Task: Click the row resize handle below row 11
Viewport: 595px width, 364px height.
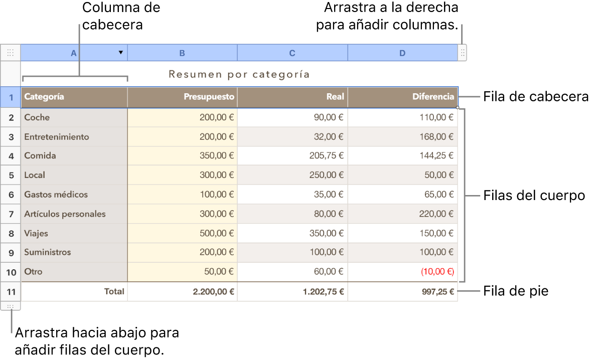Action: coord(11,306)
